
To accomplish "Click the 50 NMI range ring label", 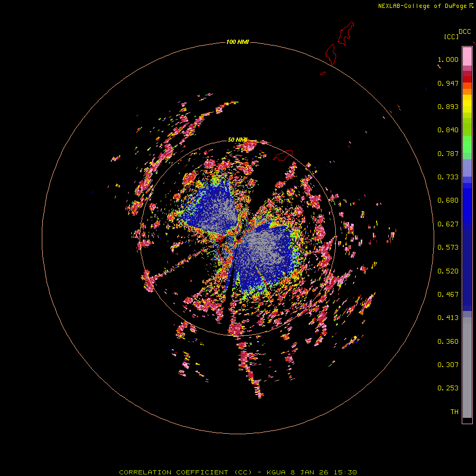I will (x=237, y=140).
